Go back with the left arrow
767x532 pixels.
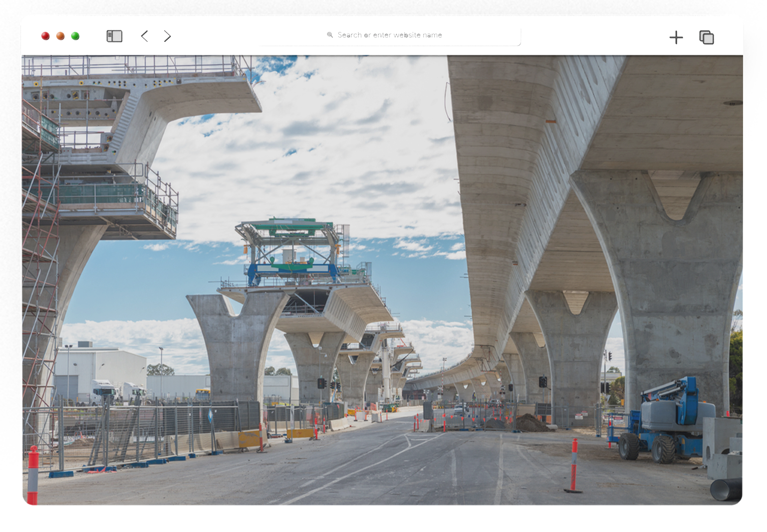[x=144, y=36]
